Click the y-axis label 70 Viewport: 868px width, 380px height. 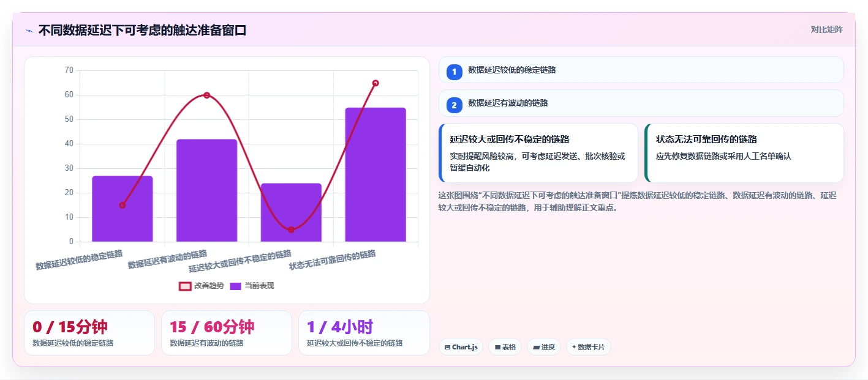point(69,70)
